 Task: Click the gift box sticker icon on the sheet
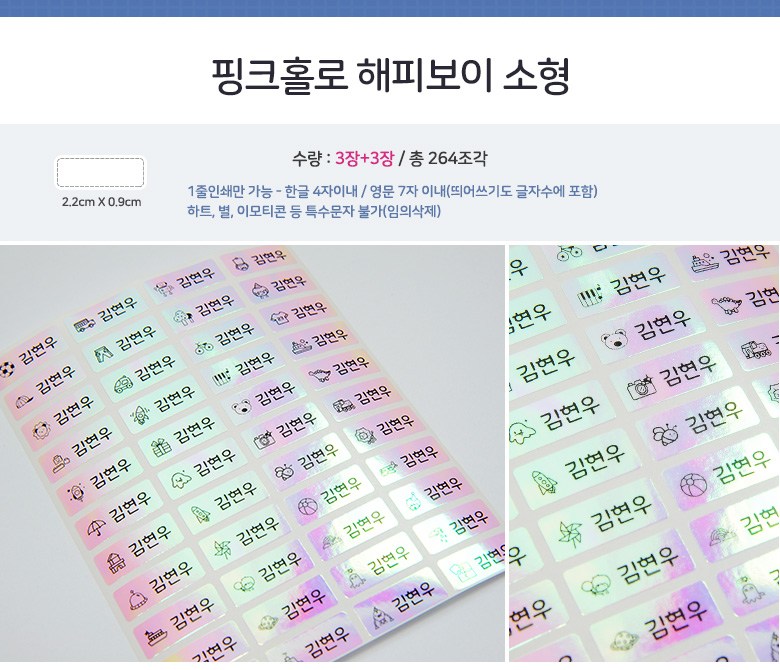click(161, 448)
